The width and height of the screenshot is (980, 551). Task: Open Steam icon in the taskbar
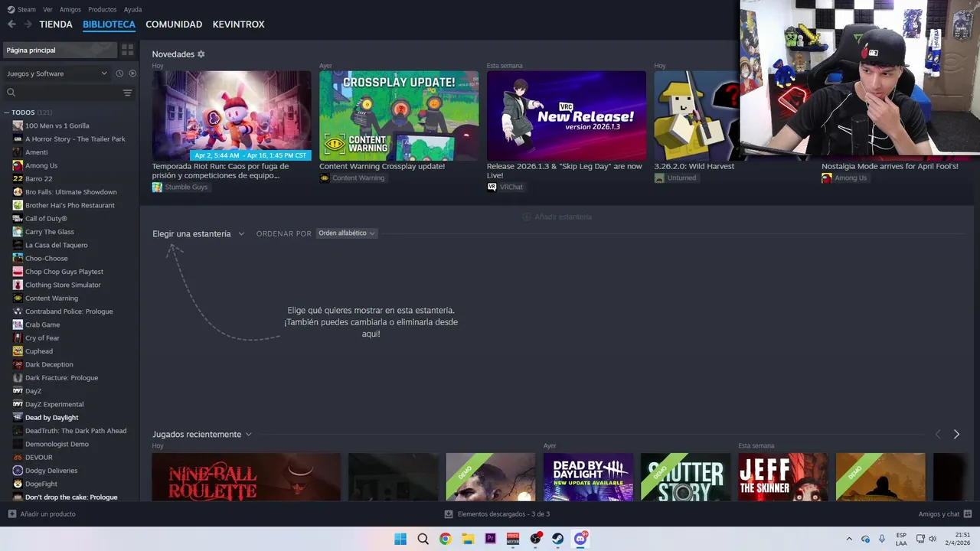(558, 539)
